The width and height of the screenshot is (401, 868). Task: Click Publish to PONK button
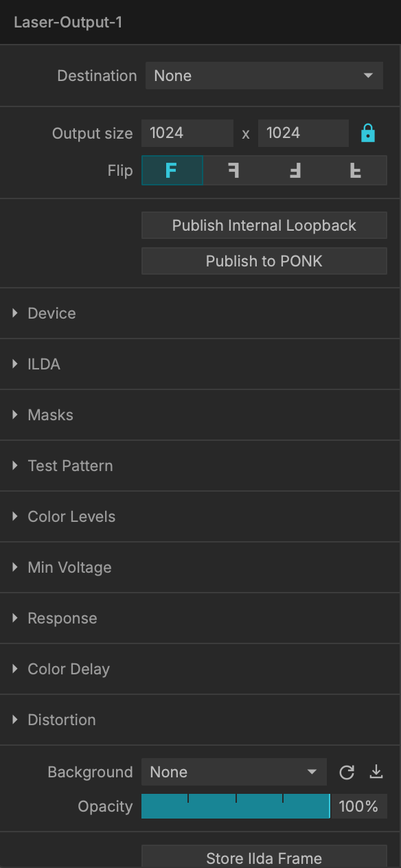coord(264,261)
